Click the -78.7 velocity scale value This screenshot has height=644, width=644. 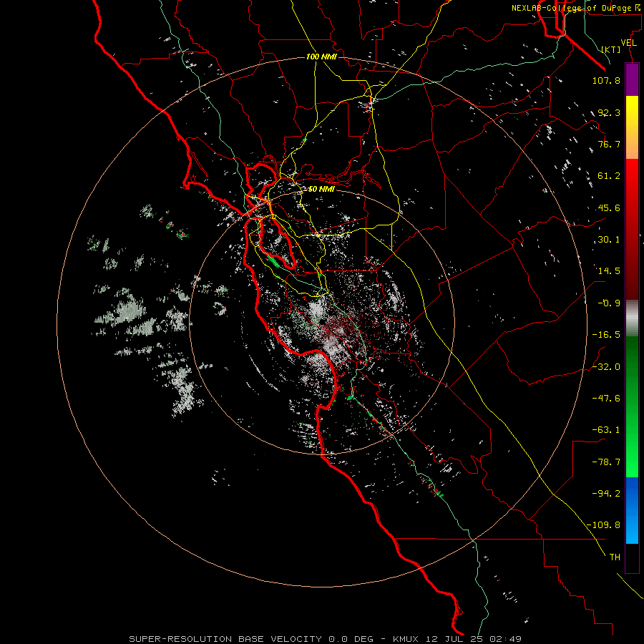[x=606, y=462]
